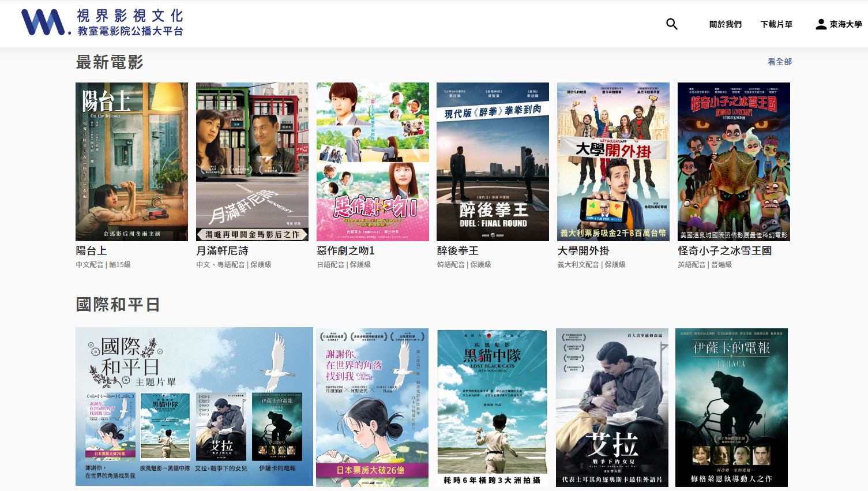Click the 視界影視文化 site logo

(x=102, y=23)
